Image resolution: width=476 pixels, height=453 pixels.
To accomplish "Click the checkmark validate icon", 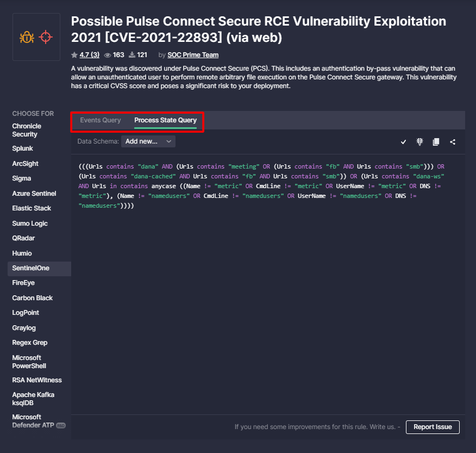I will pyautogui.click(x=403, y=142).
